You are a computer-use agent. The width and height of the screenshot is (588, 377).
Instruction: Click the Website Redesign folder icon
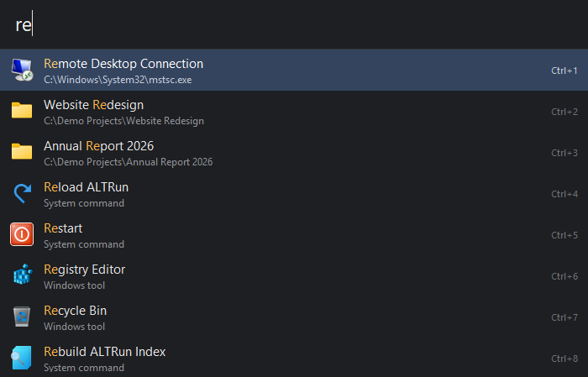22,111
